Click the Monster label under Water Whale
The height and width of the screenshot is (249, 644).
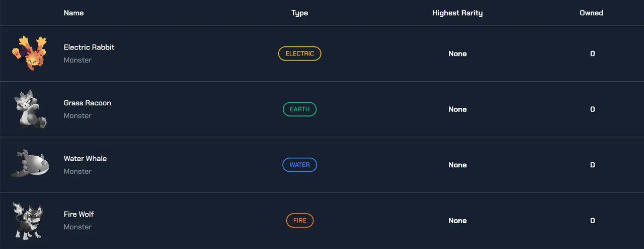[x=77, y=171]
